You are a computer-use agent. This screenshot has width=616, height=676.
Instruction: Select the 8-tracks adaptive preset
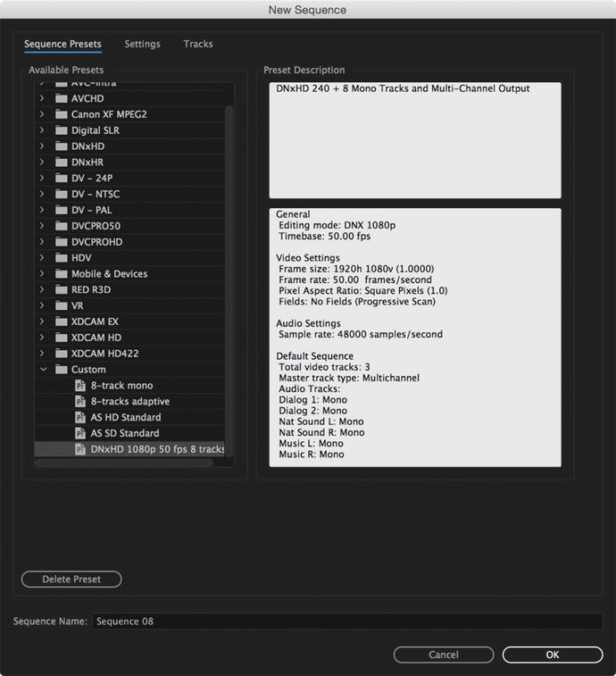point(129,401)
